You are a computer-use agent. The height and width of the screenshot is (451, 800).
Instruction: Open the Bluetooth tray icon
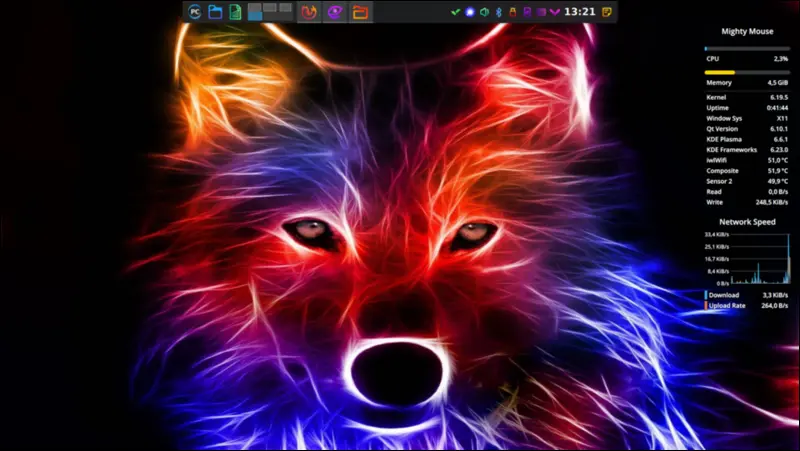coord(499,12)
